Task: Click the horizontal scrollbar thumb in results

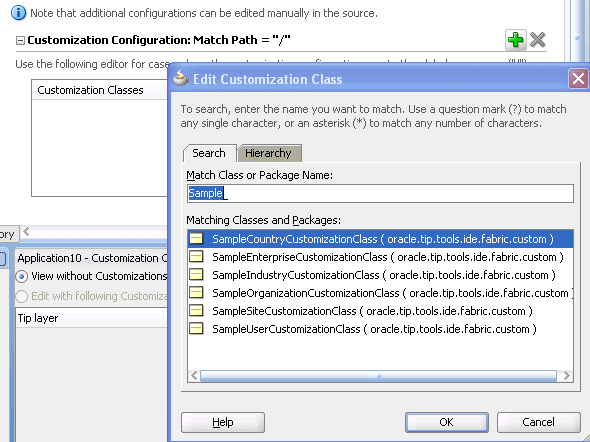Action: (x=378, y=375)
